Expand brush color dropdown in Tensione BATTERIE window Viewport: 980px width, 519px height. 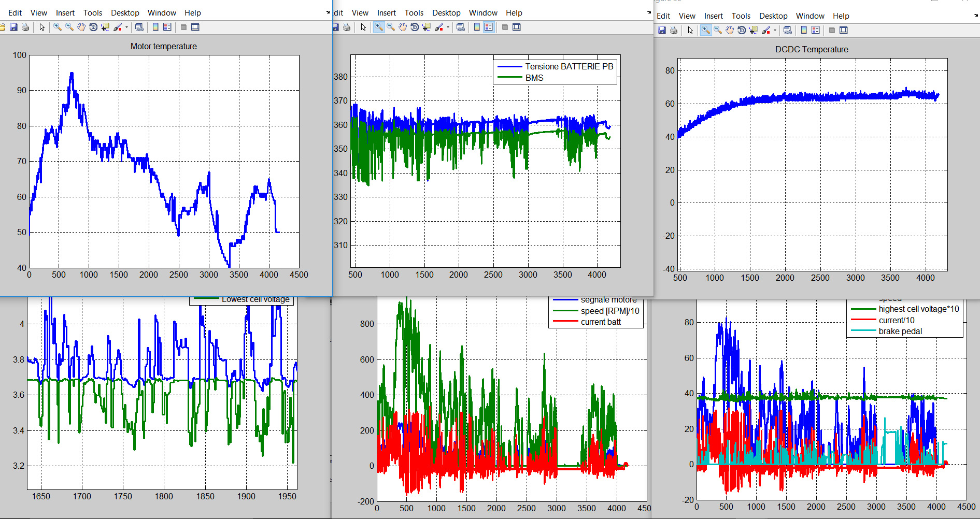[x=448, y=27]
